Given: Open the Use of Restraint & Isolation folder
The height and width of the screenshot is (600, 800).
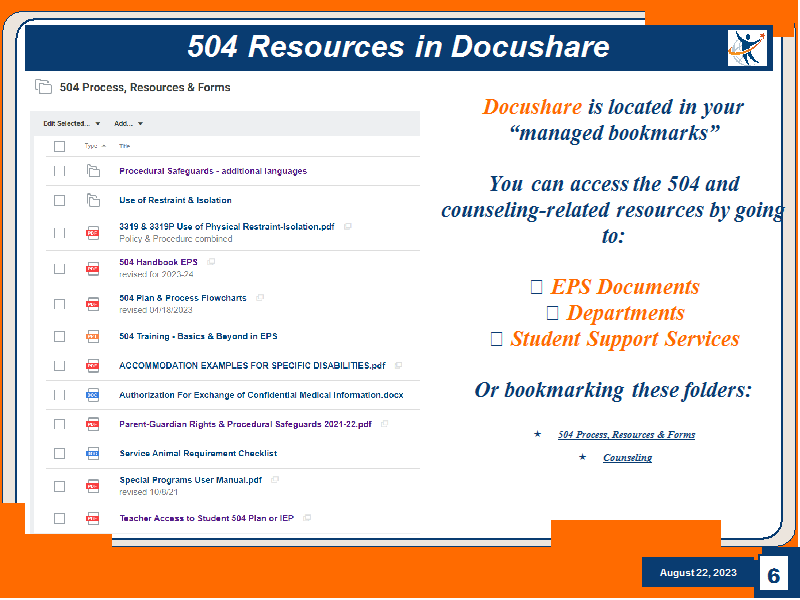Looking at the screenshot, I should click(175, 200).
